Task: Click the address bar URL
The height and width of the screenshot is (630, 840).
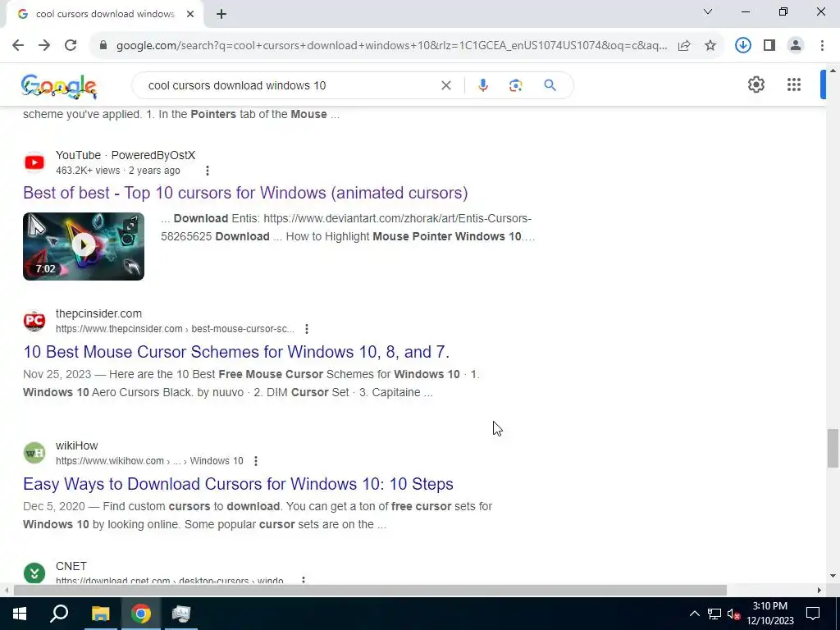Action: (x=391, y=46)
